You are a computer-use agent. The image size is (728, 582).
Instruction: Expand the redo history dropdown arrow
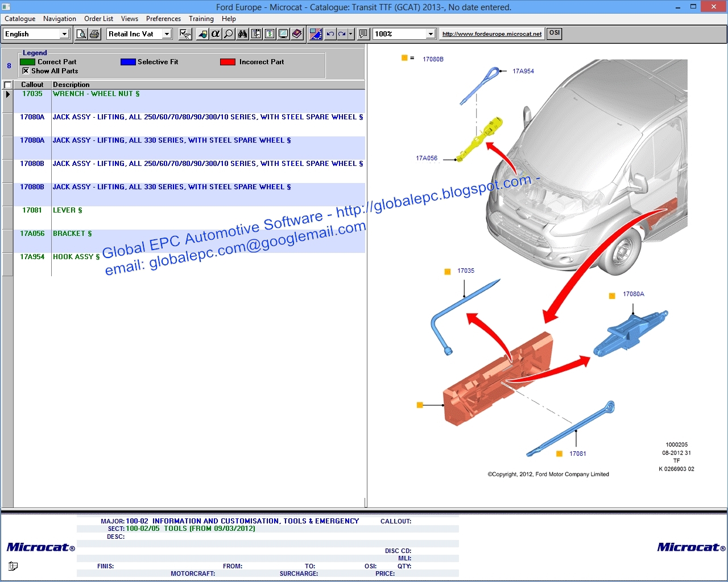[x=350, y=34]
